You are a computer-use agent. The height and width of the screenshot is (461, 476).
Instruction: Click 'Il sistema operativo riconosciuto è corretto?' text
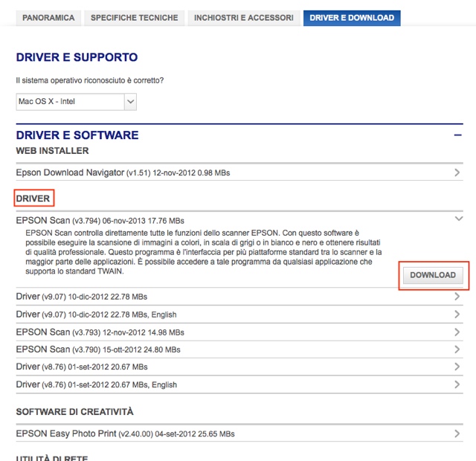[90, 80]
